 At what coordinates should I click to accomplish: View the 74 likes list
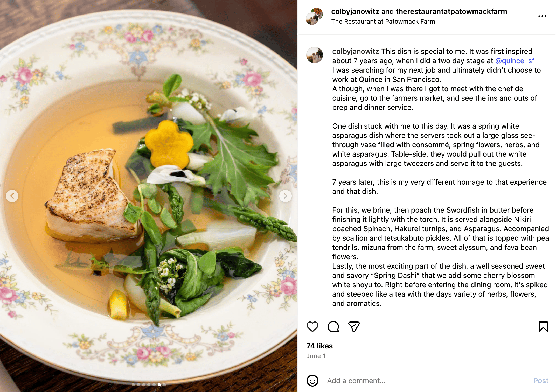pyautogui.click(x=319, y=346)
